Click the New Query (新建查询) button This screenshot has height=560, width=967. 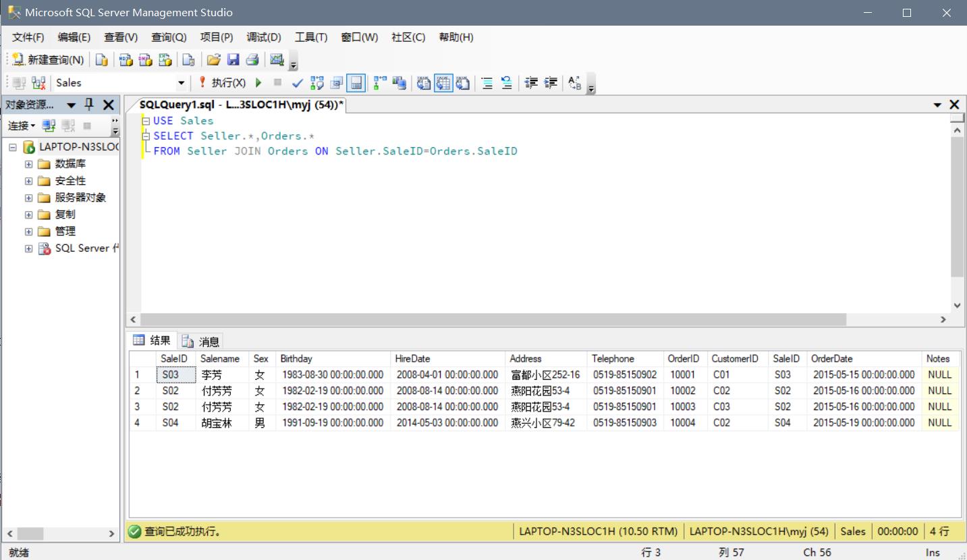49,60
